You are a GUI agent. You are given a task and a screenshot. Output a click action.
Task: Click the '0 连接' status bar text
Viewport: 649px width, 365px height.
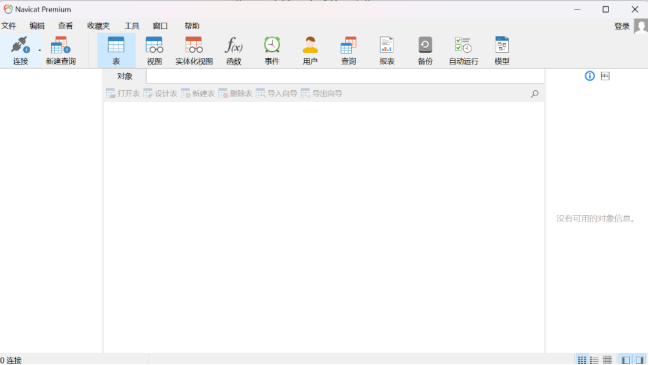pyautogui.click(x=11, y=360)
